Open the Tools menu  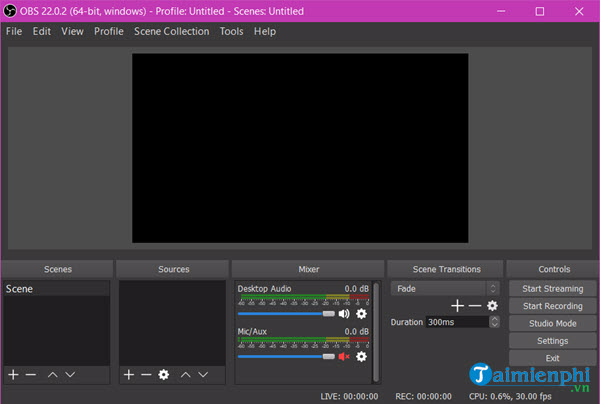tap(231, 31)
